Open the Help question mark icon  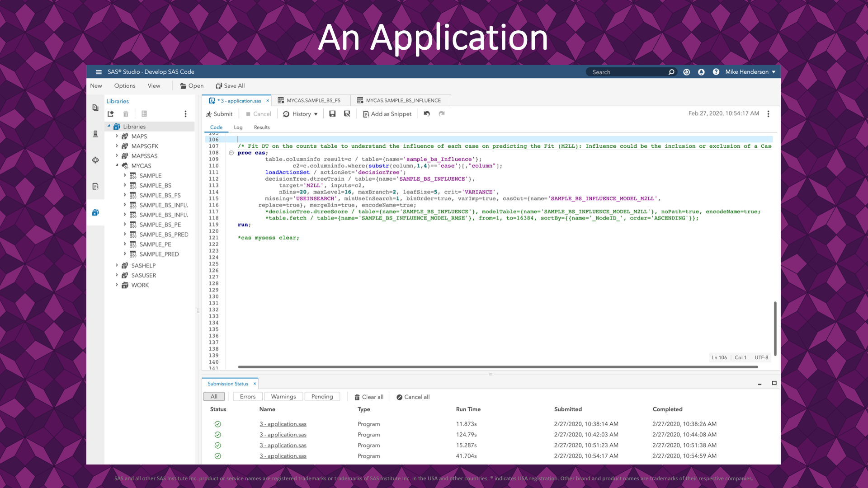click(716, 72)
